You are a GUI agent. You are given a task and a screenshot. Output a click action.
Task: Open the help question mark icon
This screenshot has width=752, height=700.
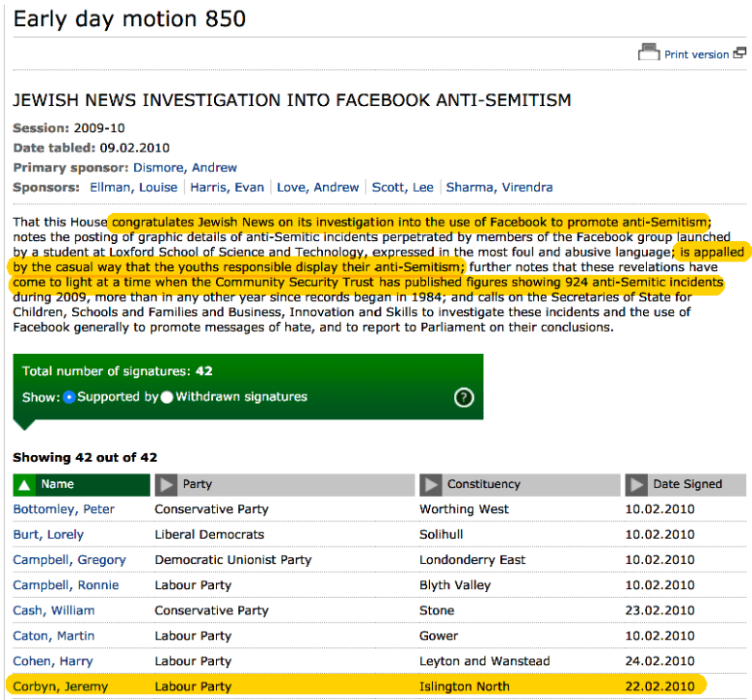coord(464,397)
